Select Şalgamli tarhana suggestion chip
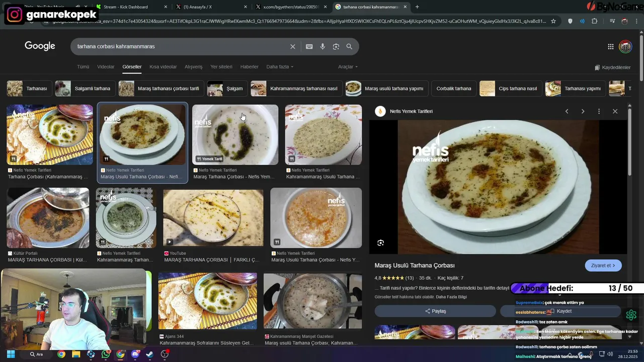 (x=85, y=88)
